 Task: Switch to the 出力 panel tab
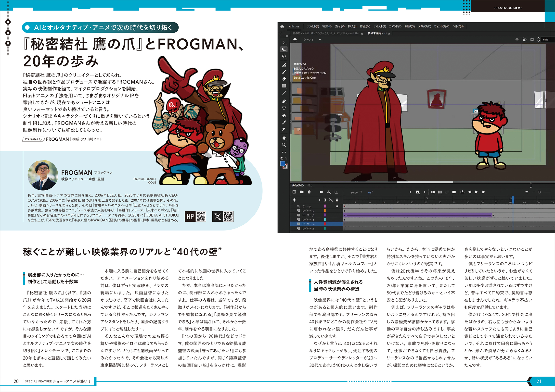click(310, 185)
